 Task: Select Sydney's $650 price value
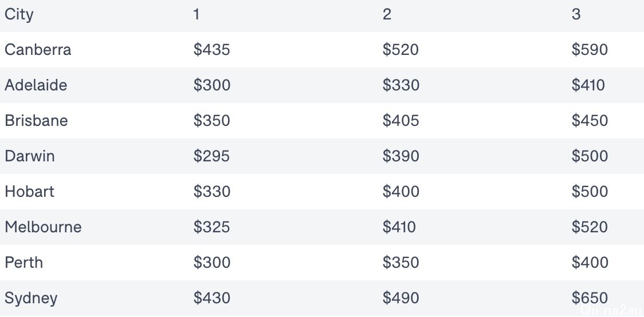590,298
